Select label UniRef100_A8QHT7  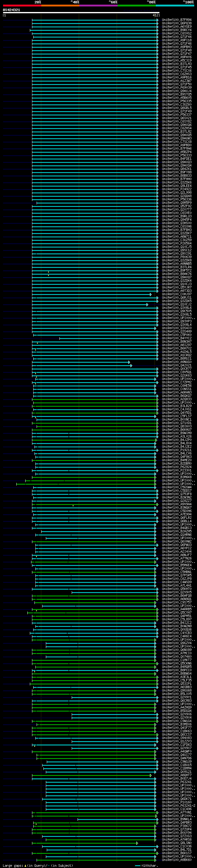(177, 775)
